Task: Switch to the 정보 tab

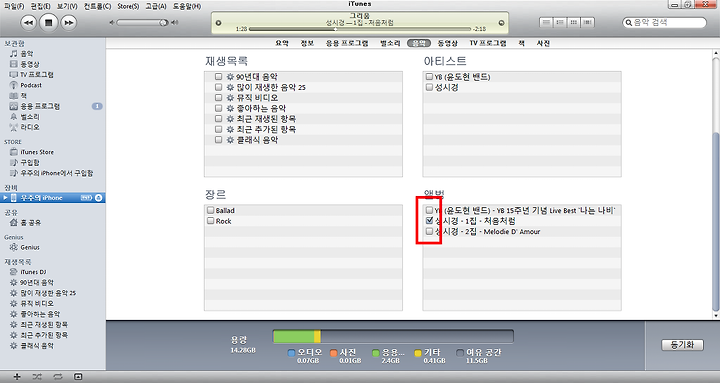Action: pos(307,43)
